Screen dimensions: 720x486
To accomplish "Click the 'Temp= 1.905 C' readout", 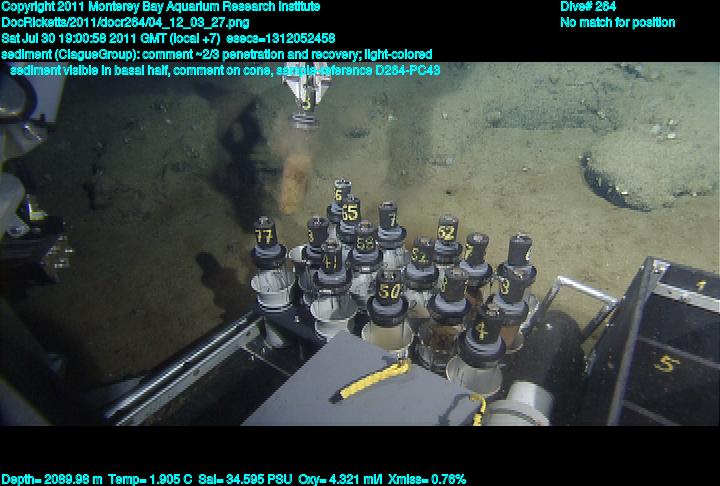I will [150, 479].
